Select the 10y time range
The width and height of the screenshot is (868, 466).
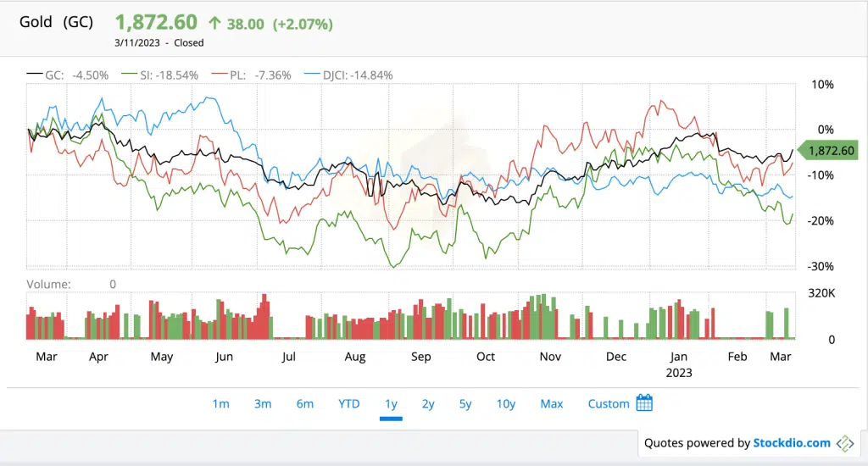(x=505, y=404)
